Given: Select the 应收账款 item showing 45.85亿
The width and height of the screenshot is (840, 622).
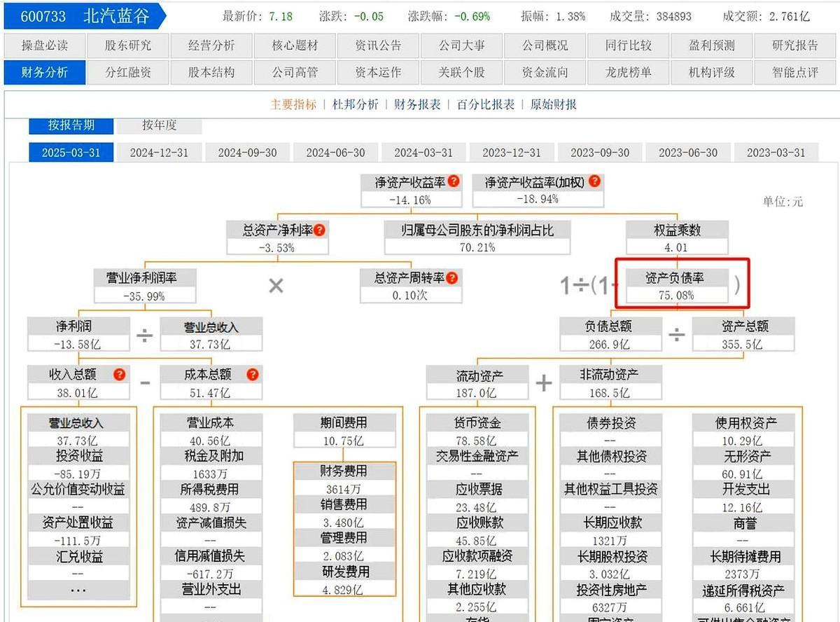Looking at the screenshot, I should click(478, 532).
